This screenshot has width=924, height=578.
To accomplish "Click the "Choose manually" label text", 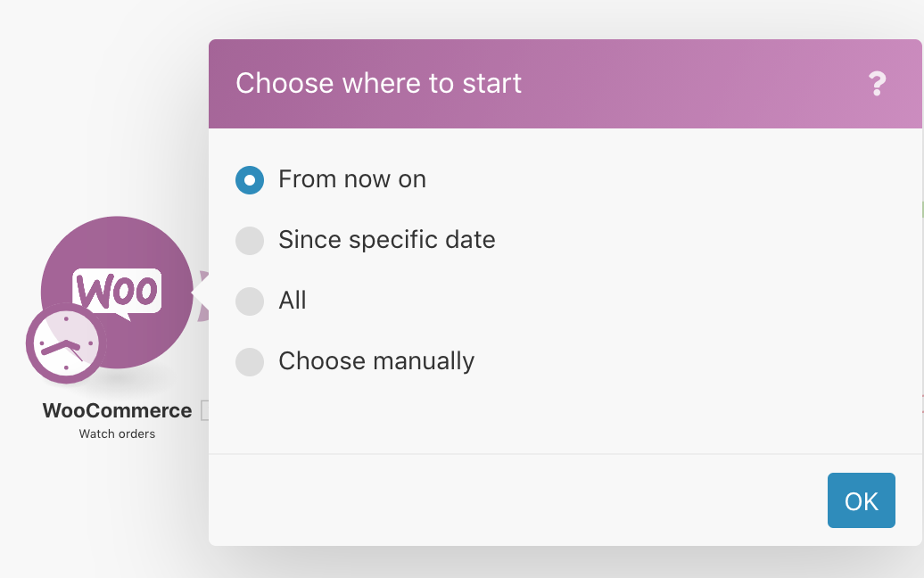I will (x=376, y=361).
